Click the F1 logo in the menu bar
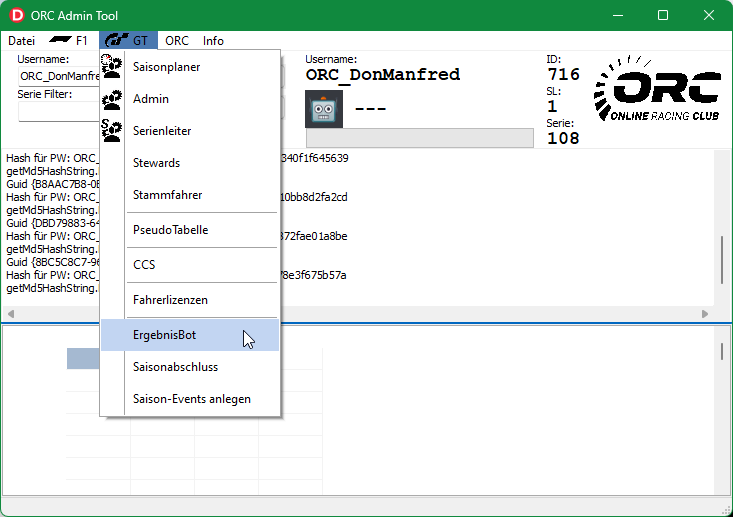Image resolution: width=733 pixels, height=517 pixels. pyautogui.click(x=61, y=41)
